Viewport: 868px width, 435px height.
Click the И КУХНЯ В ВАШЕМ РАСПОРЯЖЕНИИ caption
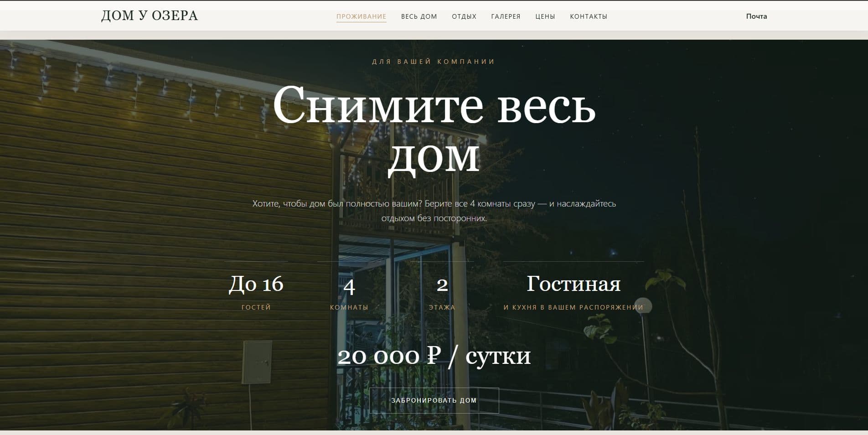pyautogui.click(x=573, y=307)
